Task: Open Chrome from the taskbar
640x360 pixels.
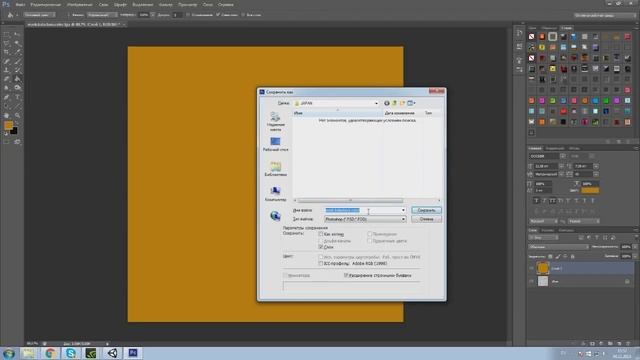Action: tap(50, 353)
